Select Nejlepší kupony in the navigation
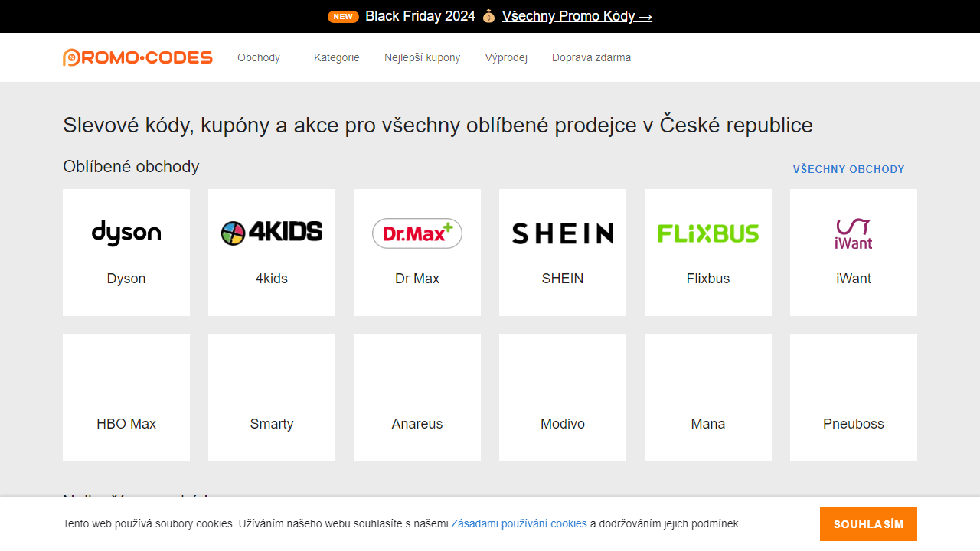The image size is (980, 551). [x=422, y=57]
